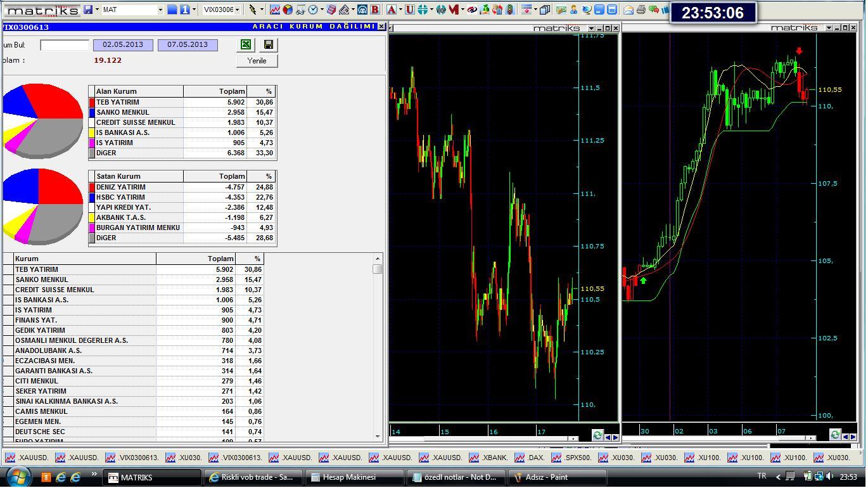
Task: Click the blue floppy save icon in toolbar
Action: pyautogui.click(x=87, y=10)
